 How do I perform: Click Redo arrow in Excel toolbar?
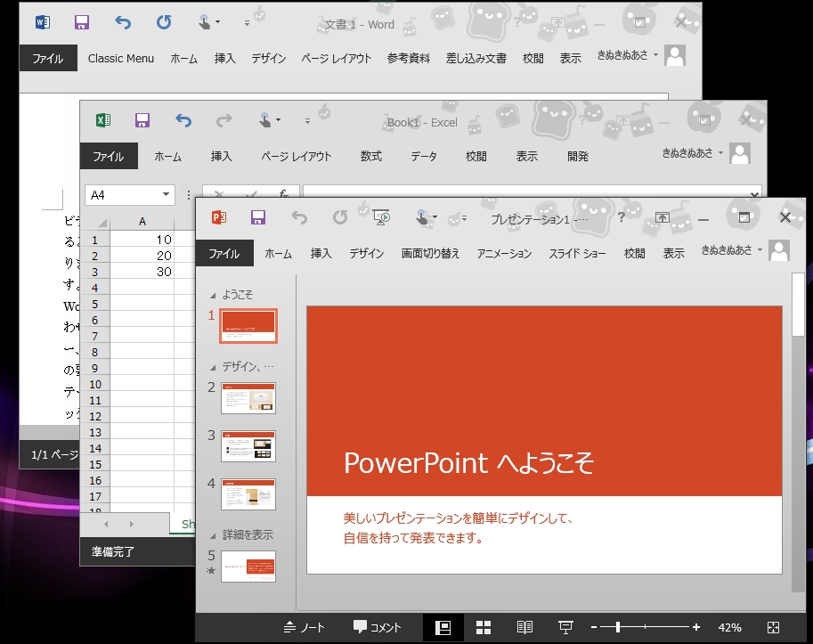coord(224,120)
